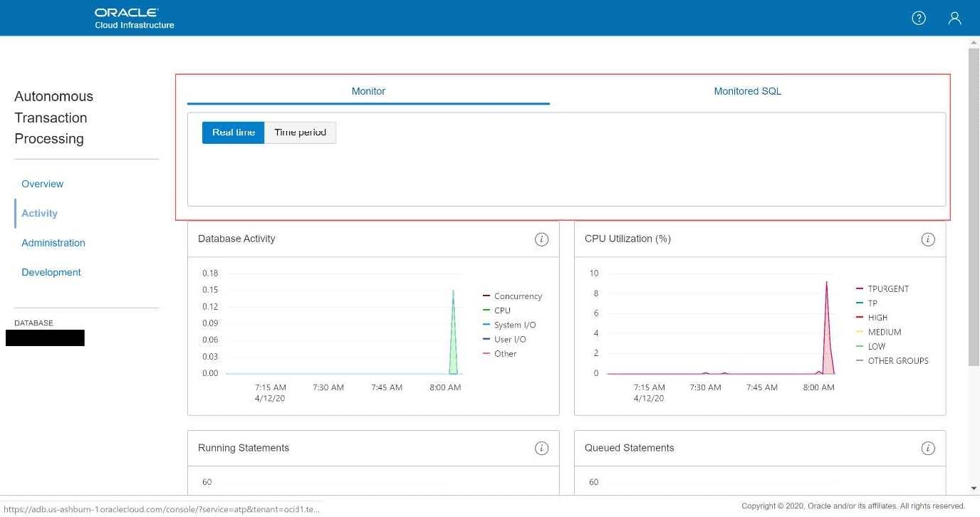
Task: Click the scrollbar down arrow
Action: tap(974, 489)
